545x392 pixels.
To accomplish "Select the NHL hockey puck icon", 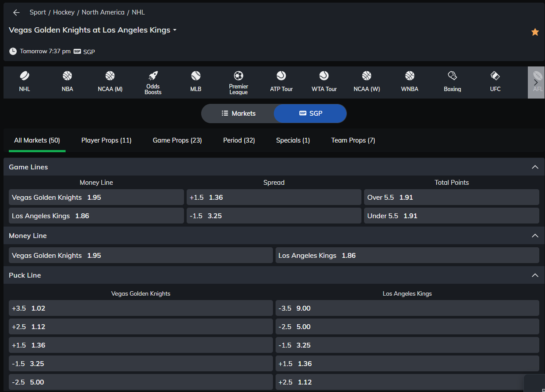I will tap(25, 76).
